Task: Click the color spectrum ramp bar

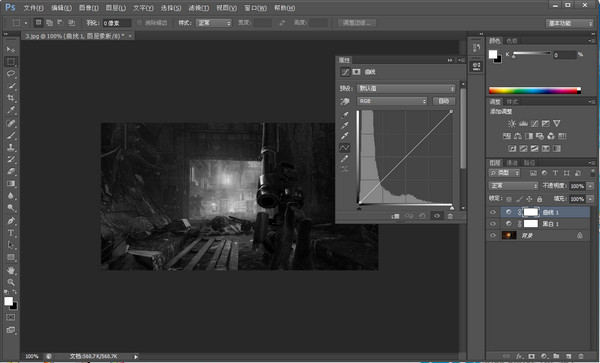Action: (535, 91)
